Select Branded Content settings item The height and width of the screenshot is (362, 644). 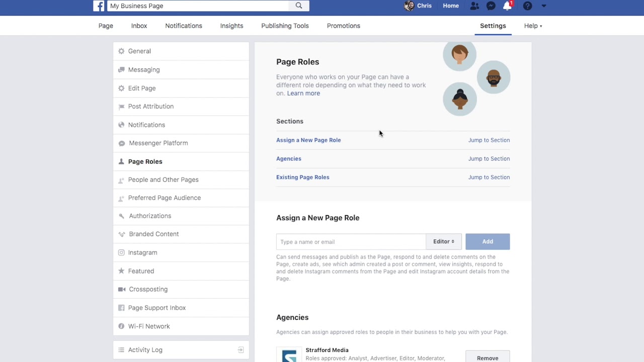(181, 234)
